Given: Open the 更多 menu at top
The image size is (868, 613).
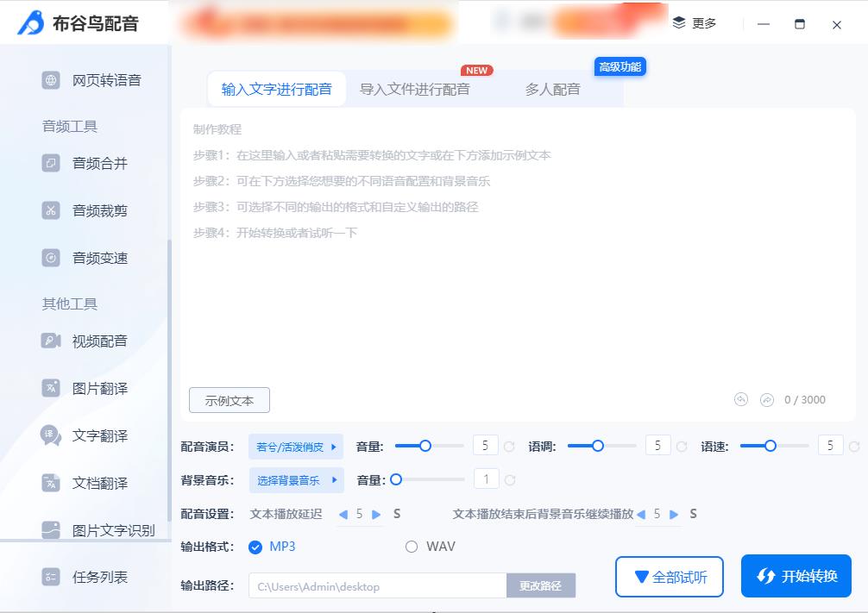Looking at the screenshot, I should [695, 23].
